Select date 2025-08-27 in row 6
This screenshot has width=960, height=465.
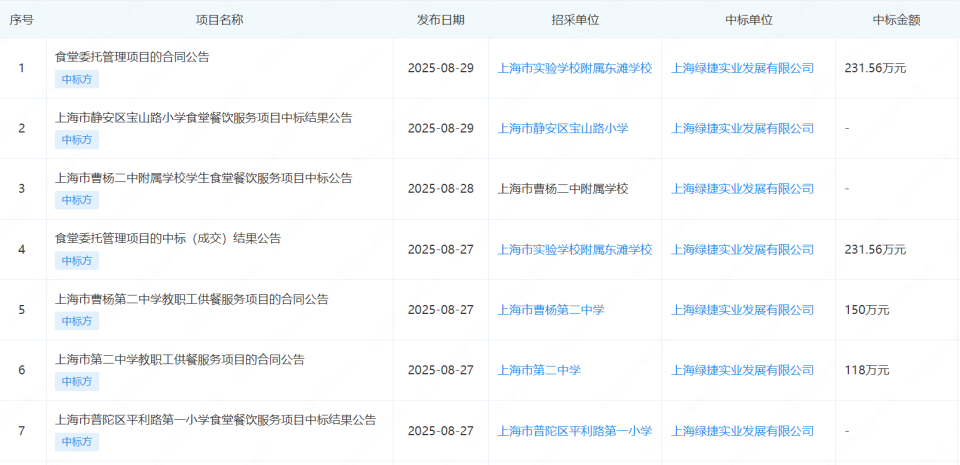click(x=441, y=370)
